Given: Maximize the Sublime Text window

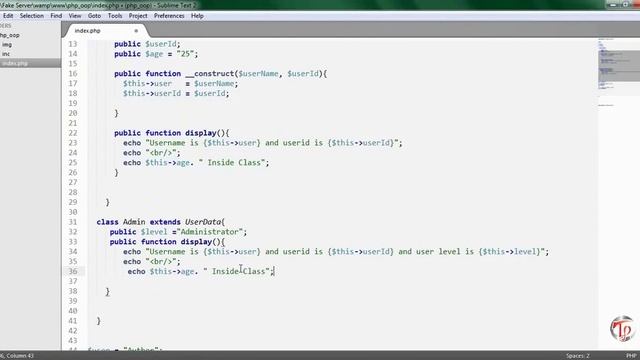Looking at the screenshot, I should [x=625, y=4].
